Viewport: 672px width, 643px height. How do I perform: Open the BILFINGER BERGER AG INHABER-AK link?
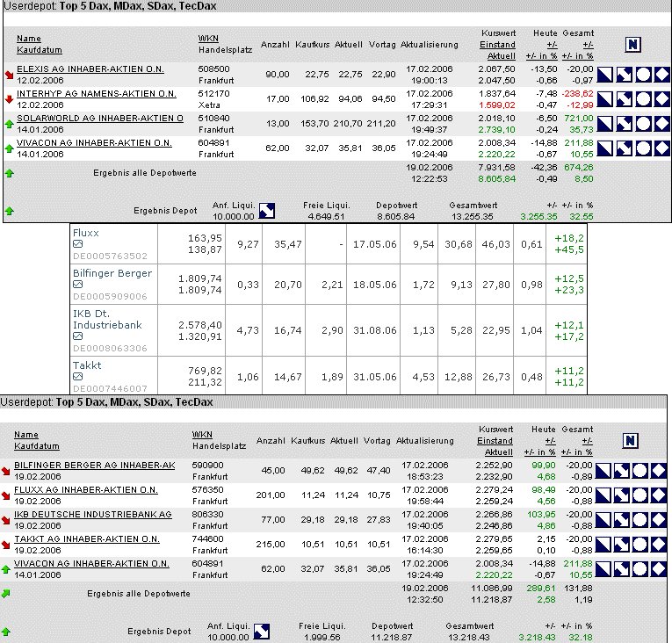coord(95,465)
